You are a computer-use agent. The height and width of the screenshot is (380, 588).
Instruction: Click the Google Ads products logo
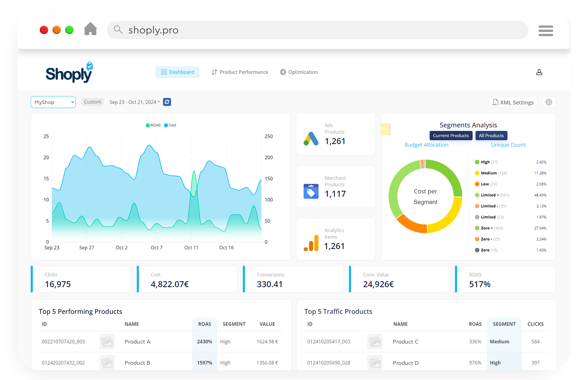coord(311,139)
